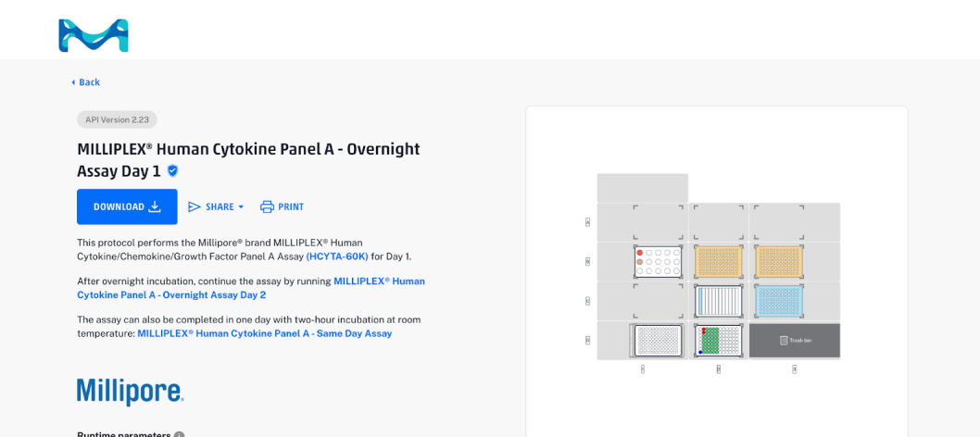980x437 pixels.
Task: Click the printer icon beside PRINT
Action: coord(267,206)
